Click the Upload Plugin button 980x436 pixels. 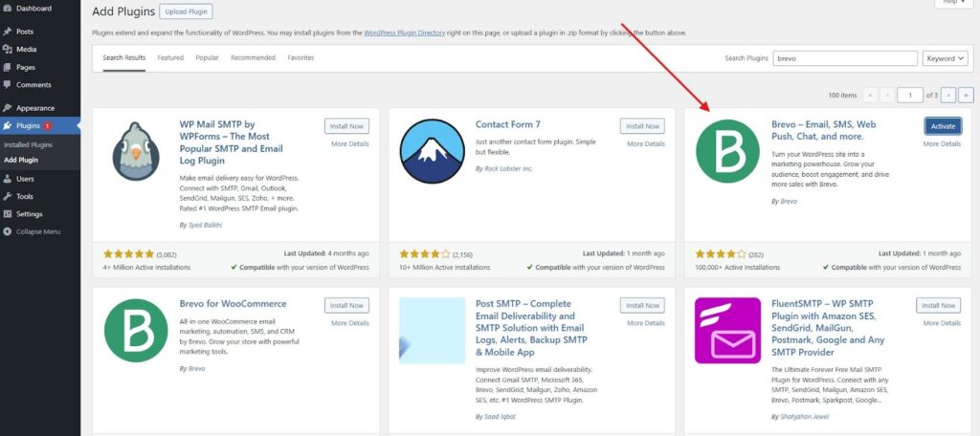click(186, 12)
